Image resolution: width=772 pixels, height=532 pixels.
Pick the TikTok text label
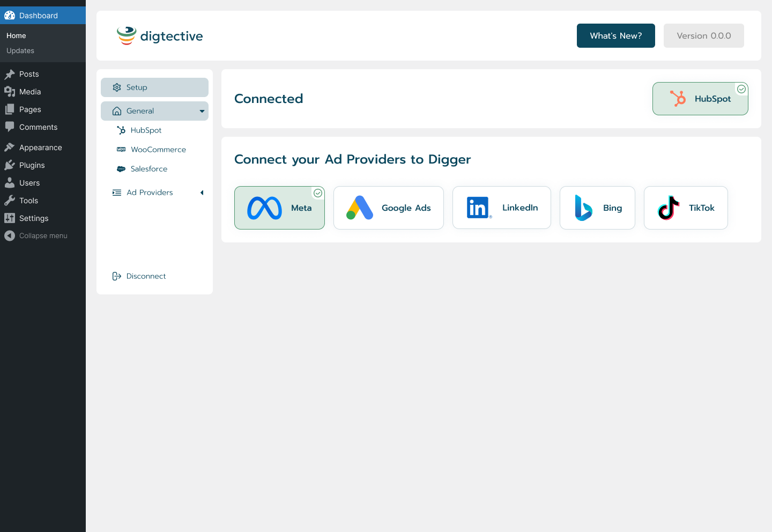coord(702,208)
